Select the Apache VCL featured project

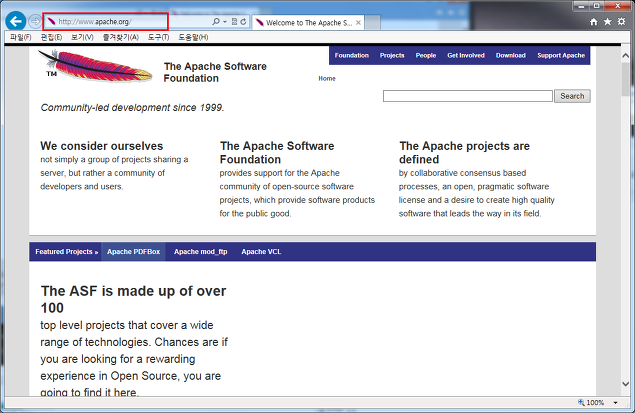pos(261,251)
